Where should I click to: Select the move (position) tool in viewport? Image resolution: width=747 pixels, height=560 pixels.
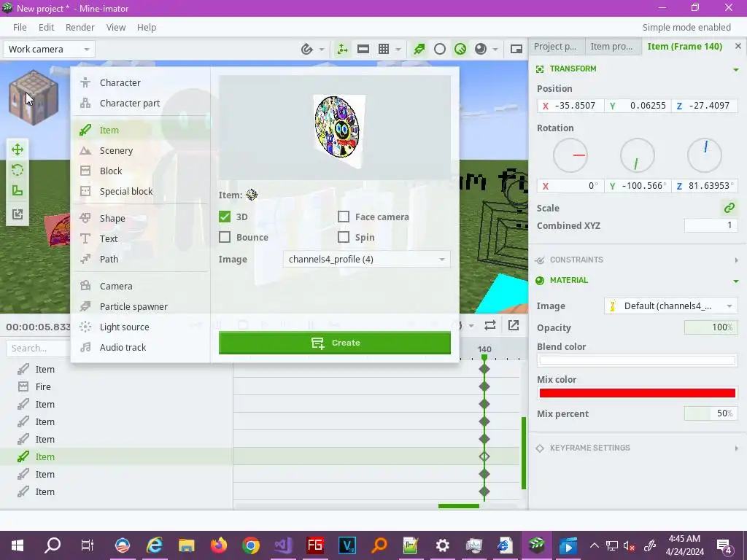18,149
